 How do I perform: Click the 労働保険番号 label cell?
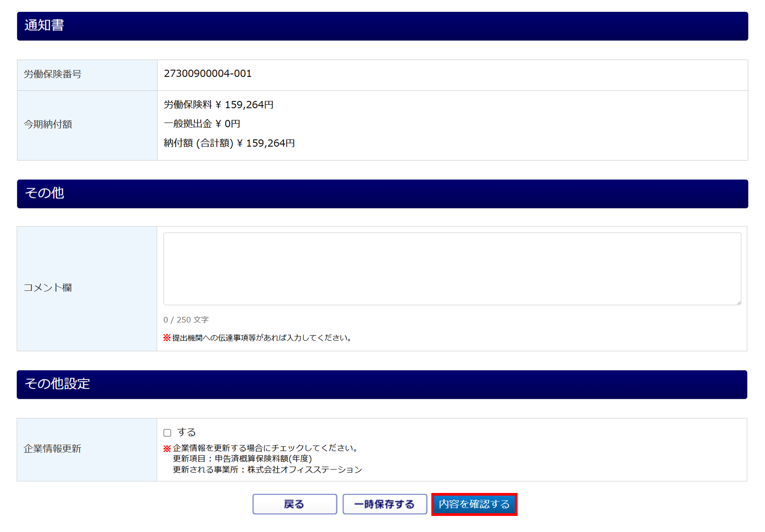coord(87,75)
